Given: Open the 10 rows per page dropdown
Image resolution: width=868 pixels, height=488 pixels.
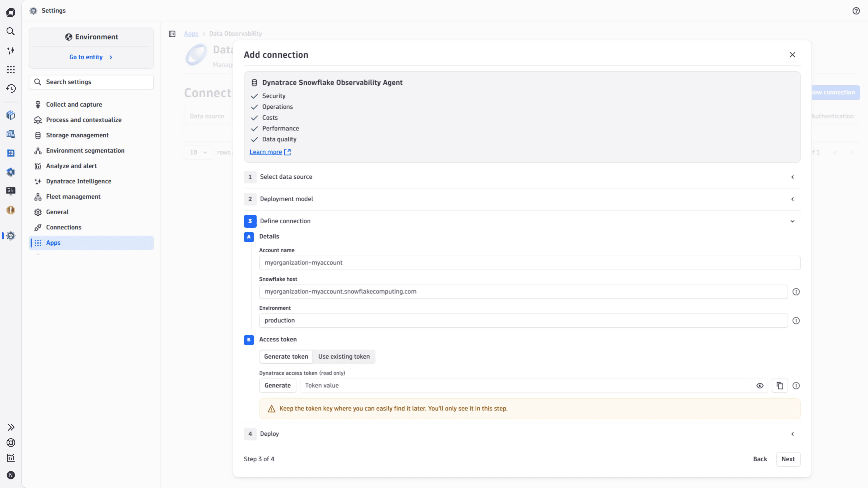Looking at the screenshot, I should 198,152.
